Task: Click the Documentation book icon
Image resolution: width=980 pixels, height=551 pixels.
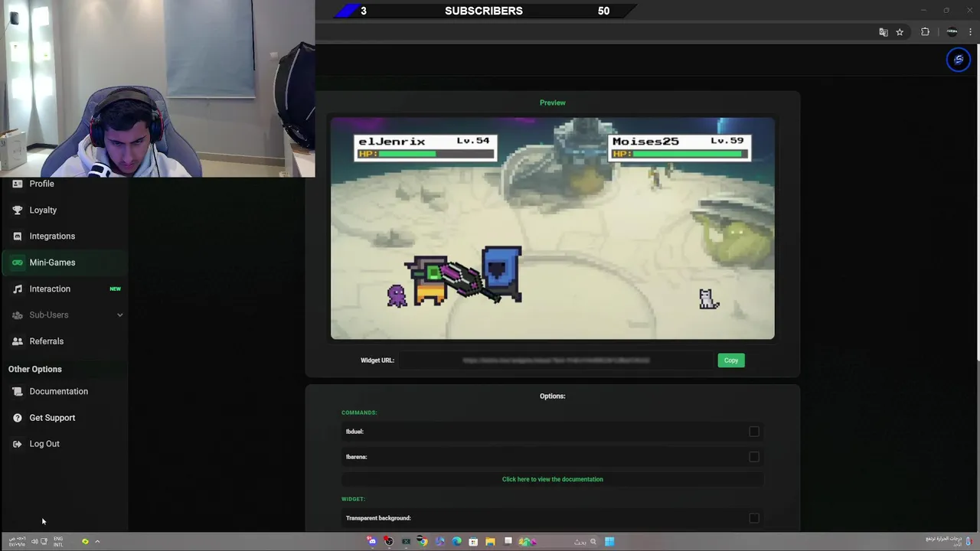Action: (x=18, y=391)
